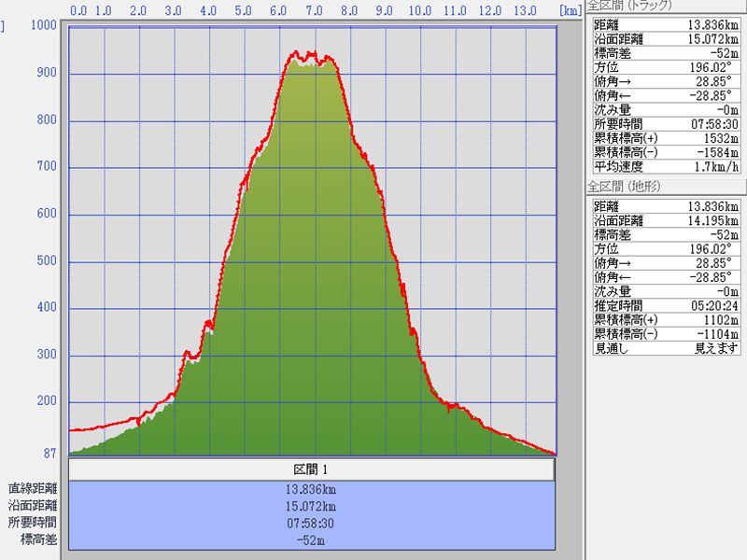Select the 見通し 見えます row
Viewport: 747px width, 560px height.
(x=667, y=348)
